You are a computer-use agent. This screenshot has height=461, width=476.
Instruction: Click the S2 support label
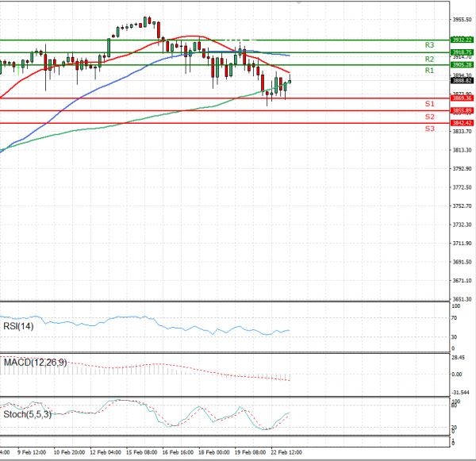pyautogui.click(x=429, y=117)
